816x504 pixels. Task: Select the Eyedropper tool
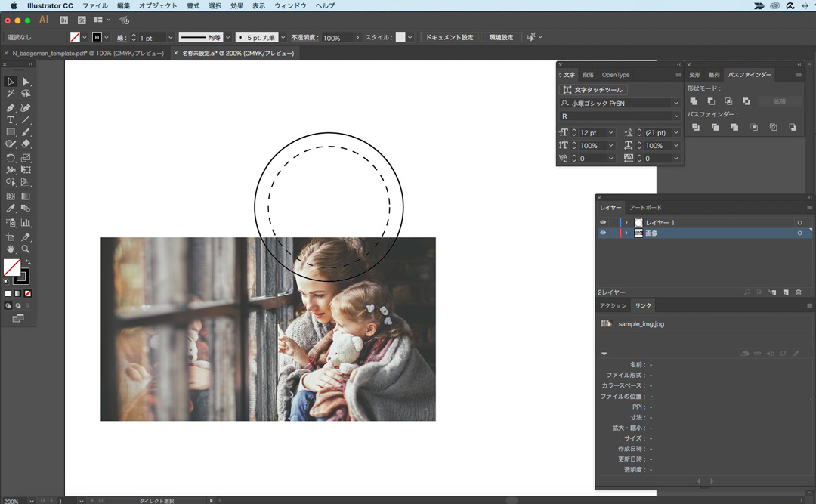coord(11,209)
